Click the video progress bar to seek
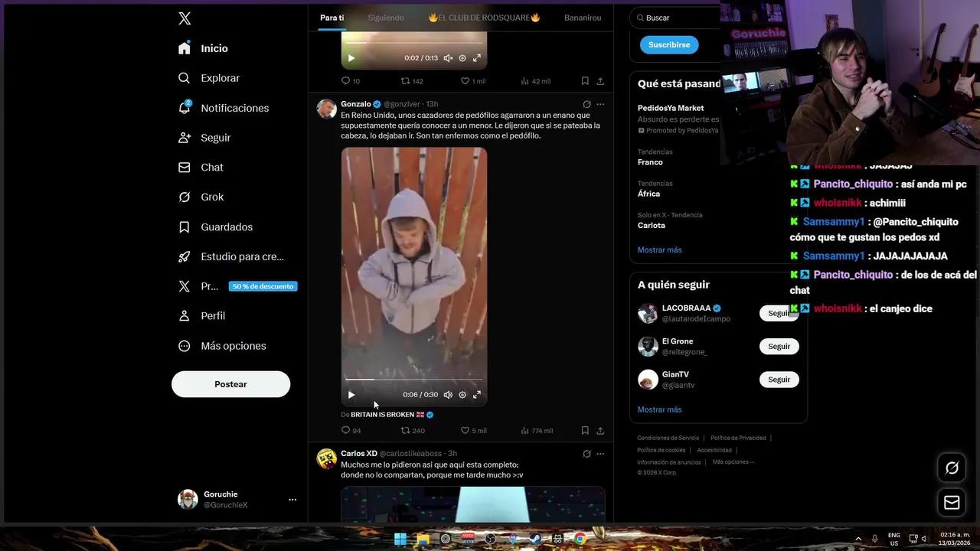The image size is (980, 551). tap(413, 380)
